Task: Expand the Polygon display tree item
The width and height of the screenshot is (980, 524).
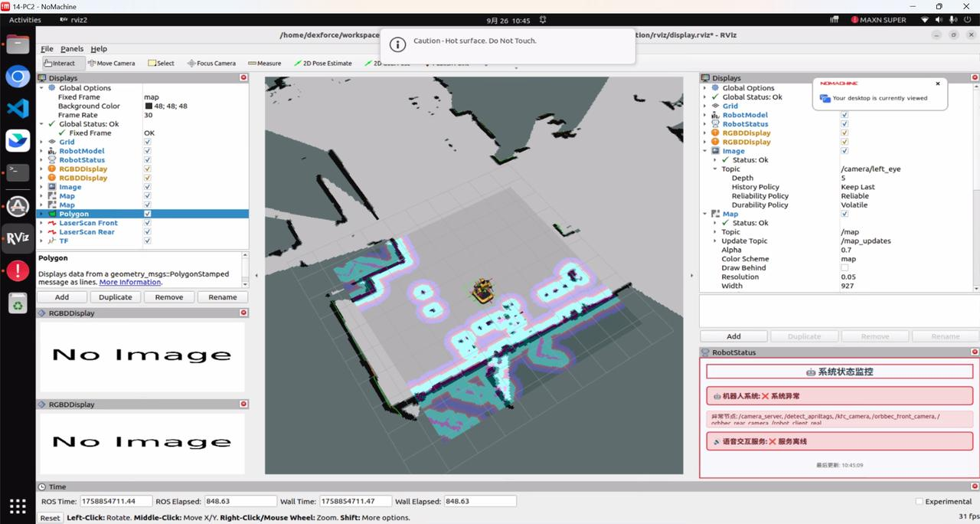Action: 42,214
